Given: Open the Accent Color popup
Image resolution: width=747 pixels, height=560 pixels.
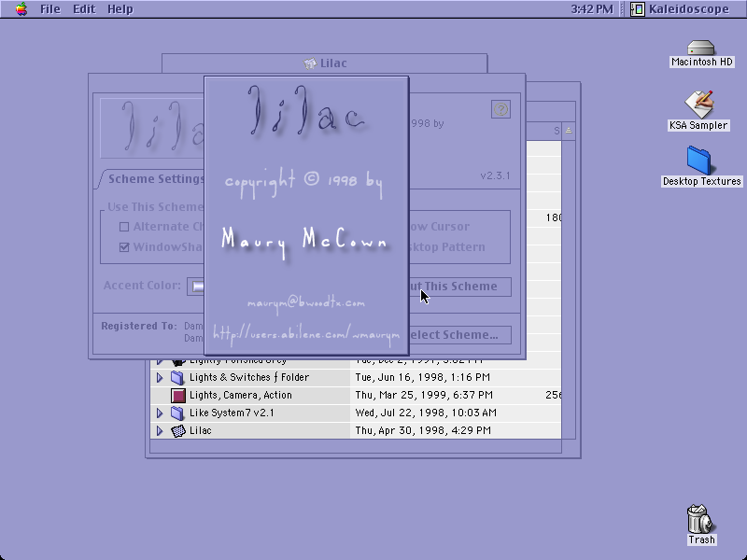Looking at the screenshot, I should click(196, 287).
